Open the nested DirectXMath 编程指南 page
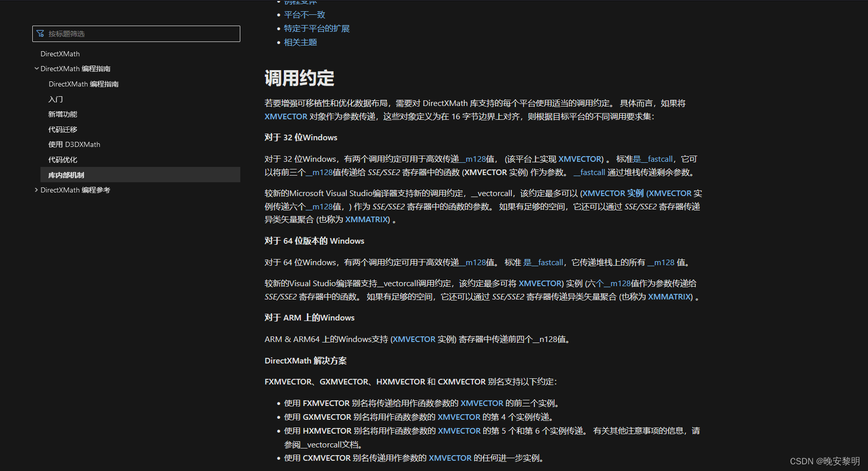The image size is (868, 471). [84, 84]
